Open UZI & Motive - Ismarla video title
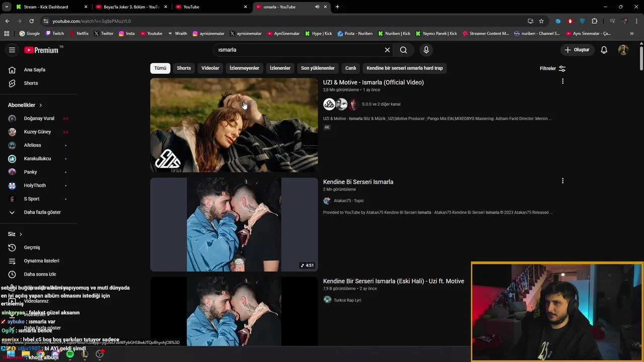Image resolution: width=644 pixels, height=362 pixels. [373, 82]
